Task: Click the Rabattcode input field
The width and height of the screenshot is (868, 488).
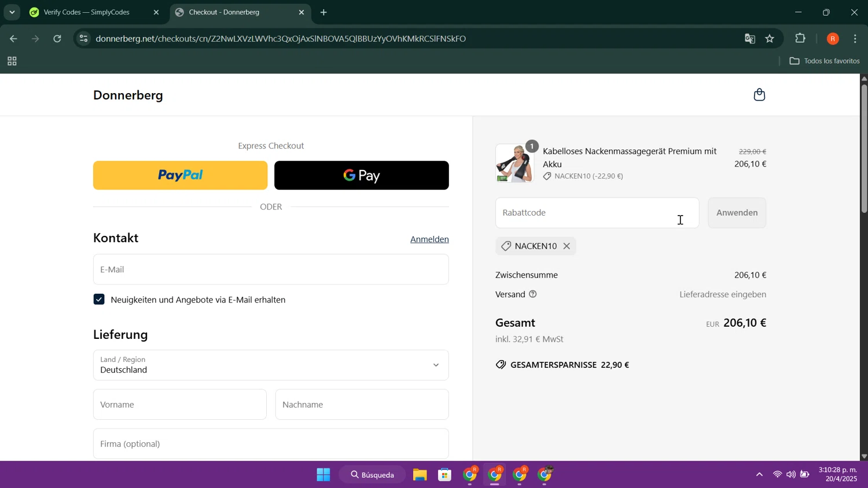Action: point(597,213)
